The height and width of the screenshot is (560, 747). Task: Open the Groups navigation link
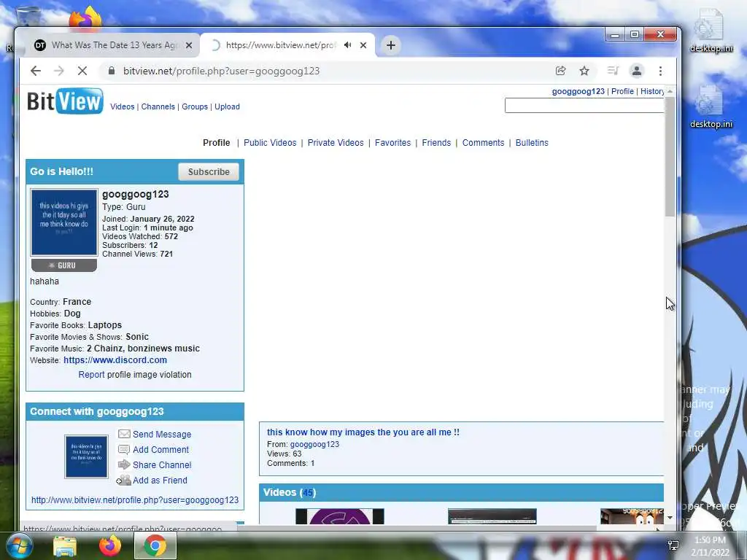click(195, 106)
